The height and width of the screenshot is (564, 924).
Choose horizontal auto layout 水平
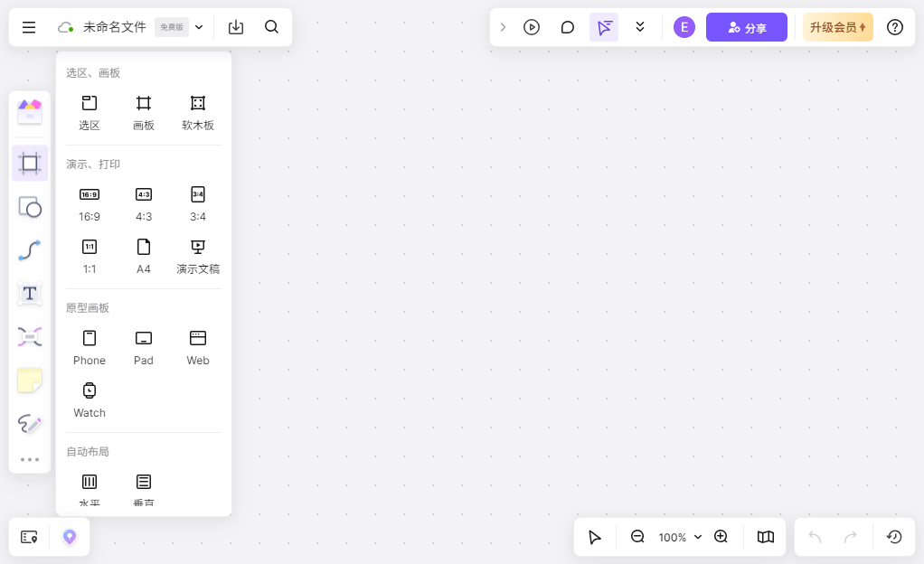90,490
